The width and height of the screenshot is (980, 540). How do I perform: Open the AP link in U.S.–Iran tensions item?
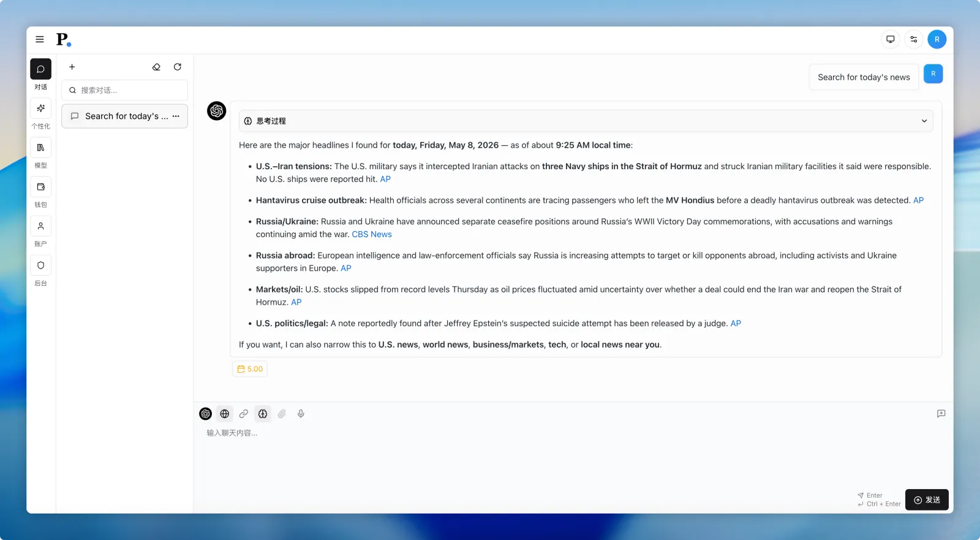point(385,179)
